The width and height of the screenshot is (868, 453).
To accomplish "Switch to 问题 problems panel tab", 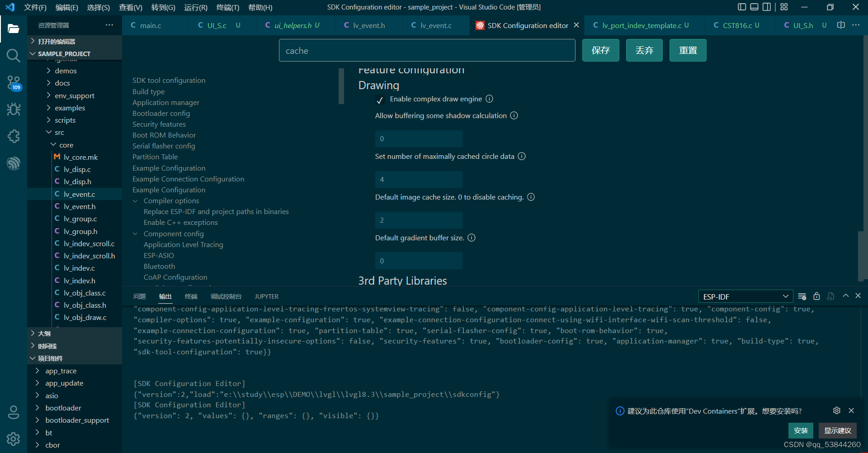I will click(x=140, y=296).
